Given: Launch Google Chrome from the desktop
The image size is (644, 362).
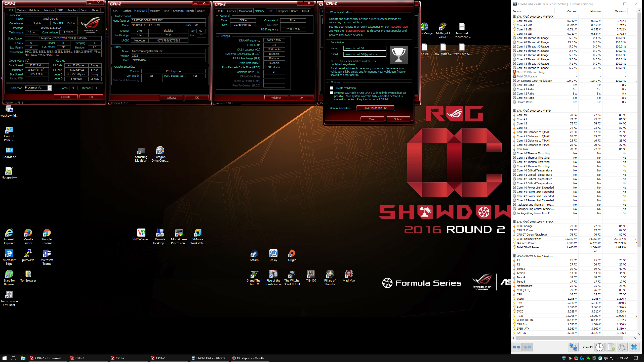Looking at the screenshot, I should pos(47,237).
